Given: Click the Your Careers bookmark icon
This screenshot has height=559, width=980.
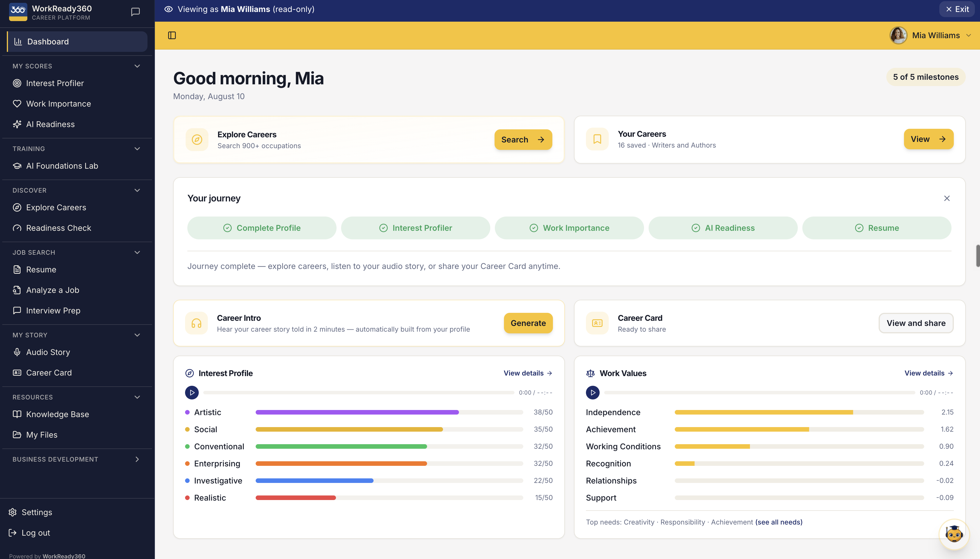Looking at the screenshot, I should pyautogui.click(x=597, y=139).
